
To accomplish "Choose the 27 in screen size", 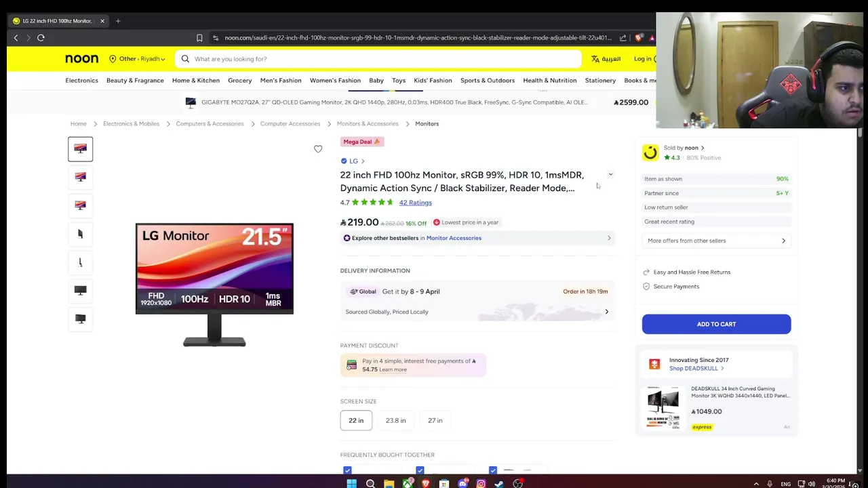I will 435,420.
